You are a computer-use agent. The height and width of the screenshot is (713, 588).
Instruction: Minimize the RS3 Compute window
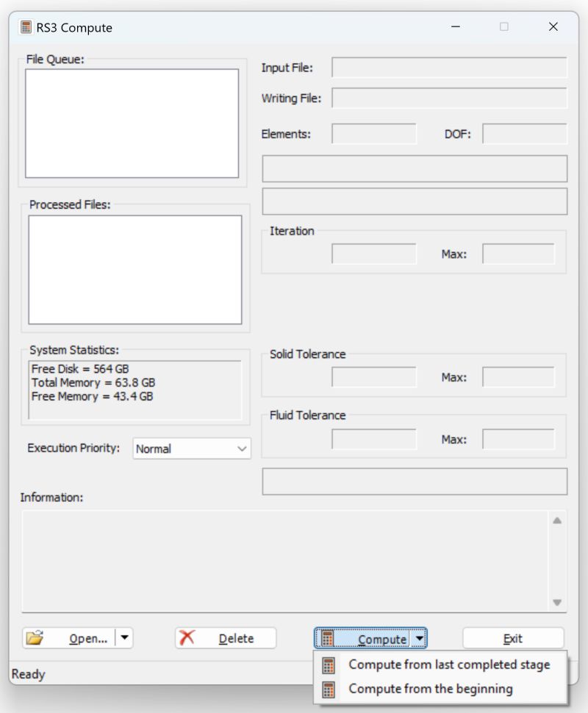pos(455,26)
